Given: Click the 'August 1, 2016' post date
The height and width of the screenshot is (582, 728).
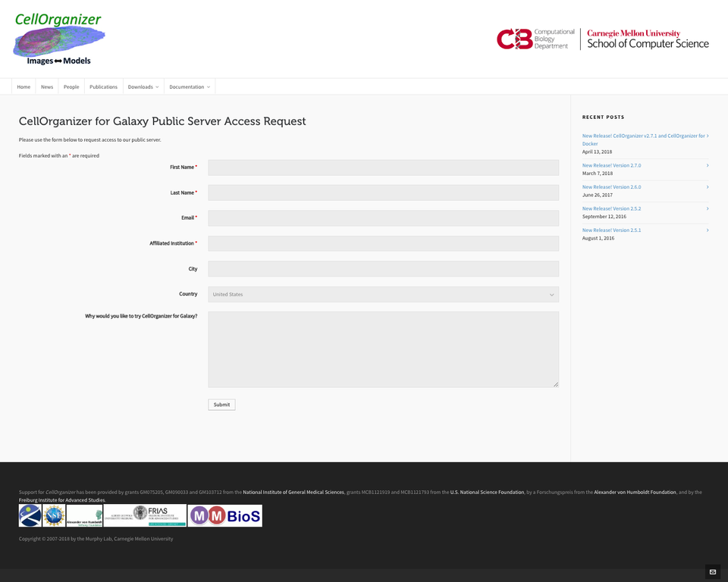Looking at the screenshot, I should pyautogui.click(x=598, y=238).
